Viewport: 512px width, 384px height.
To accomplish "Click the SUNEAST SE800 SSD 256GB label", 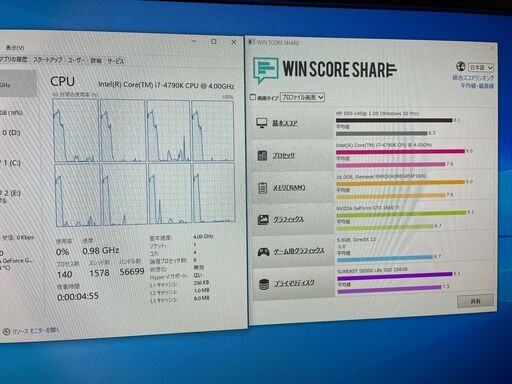I will [373, 270].
